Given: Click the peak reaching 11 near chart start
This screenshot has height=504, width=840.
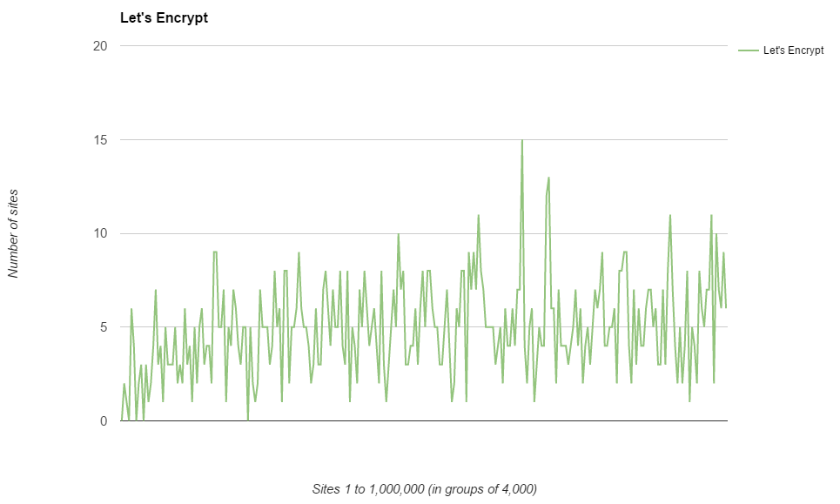Looking at the screenshot, I should click(x=480, y=213).
